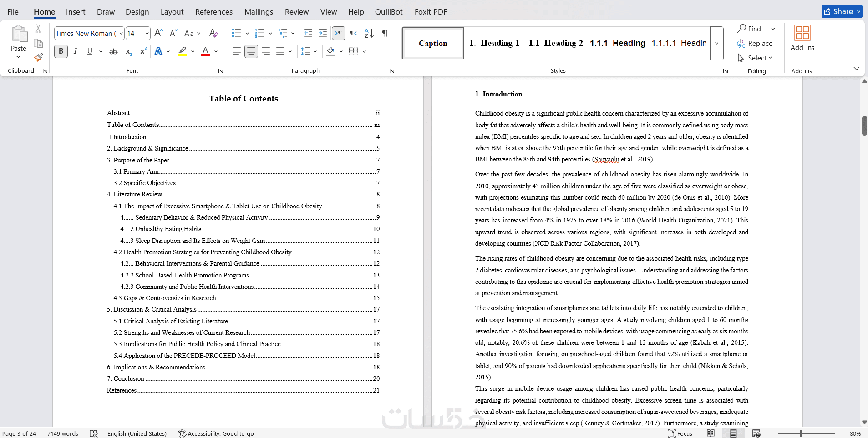Image resolution: width=868 pixels, height=438 pixels.
Task: Open the font name dropdown
Action: click(121, 33)
